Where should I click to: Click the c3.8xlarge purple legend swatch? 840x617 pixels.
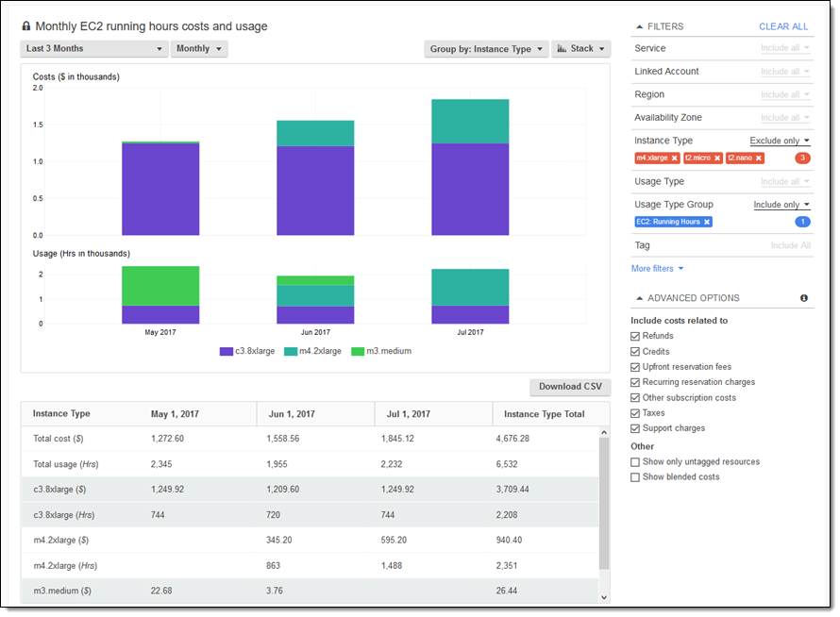point(227,351)
